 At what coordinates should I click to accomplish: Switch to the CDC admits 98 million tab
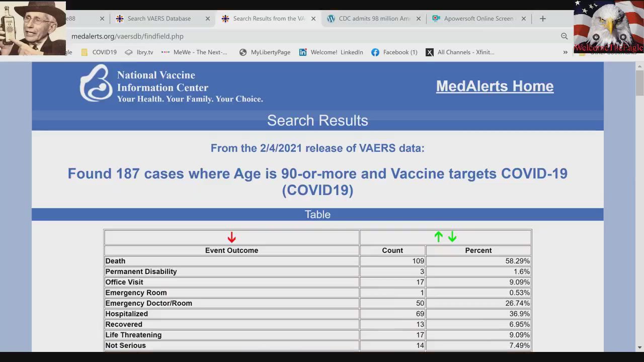[x=374, y=19]
